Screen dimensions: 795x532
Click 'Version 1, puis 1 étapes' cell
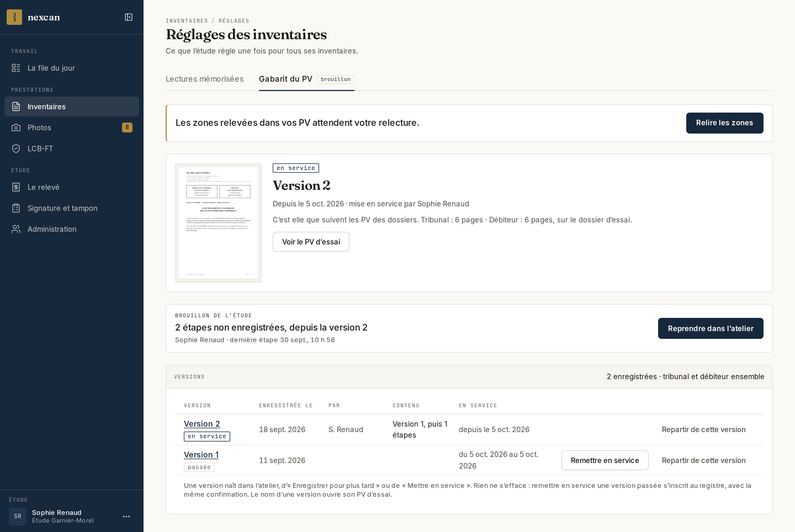[x=420, y=430]
